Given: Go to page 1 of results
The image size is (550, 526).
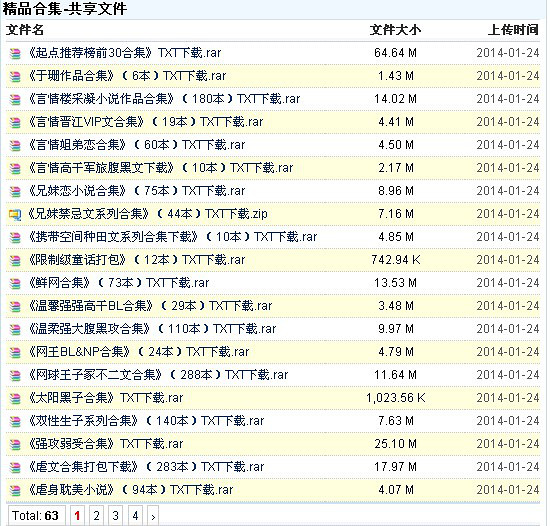Looking at the screenshot, I should [x=78, y=515].
